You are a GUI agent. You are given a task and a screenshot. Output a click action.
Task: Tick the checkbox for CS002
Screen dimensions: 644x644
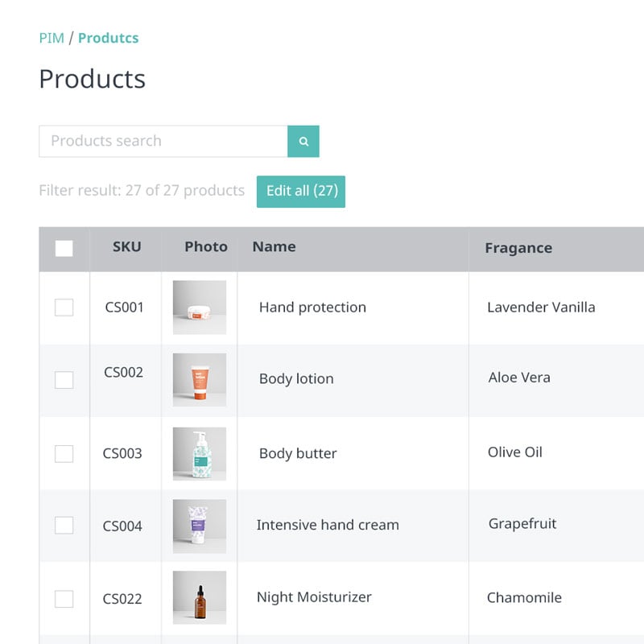coord(64,380)
